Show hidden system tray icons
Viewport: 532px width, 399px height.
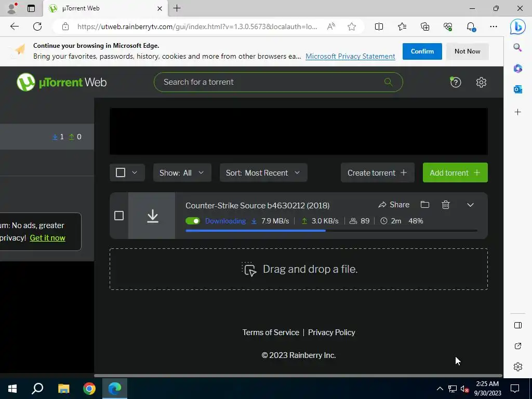[440, 389]
